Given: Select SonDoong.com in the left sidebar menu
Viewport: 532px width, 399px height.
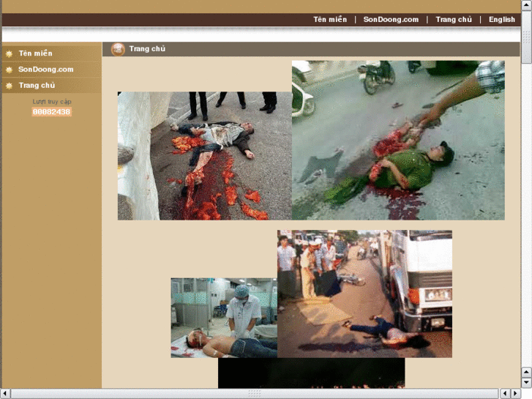Looking at the screenshot, I should (x=46, y=70).
